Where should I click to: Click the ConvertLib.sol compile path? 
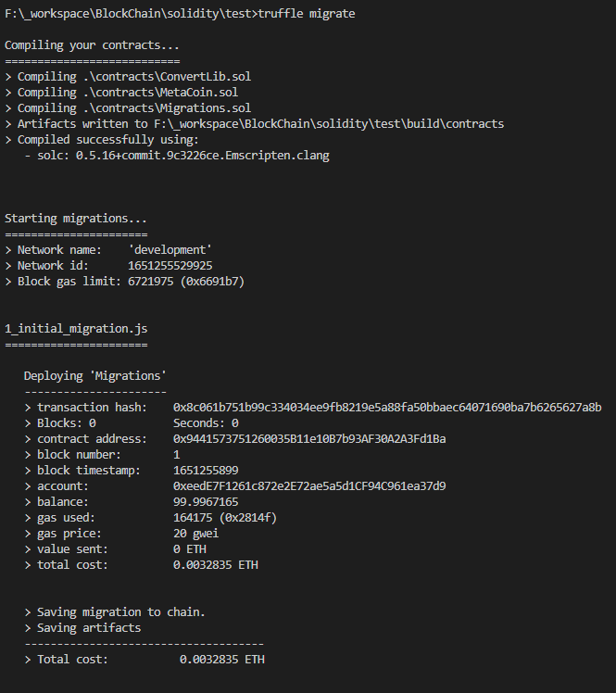(167, 77)
